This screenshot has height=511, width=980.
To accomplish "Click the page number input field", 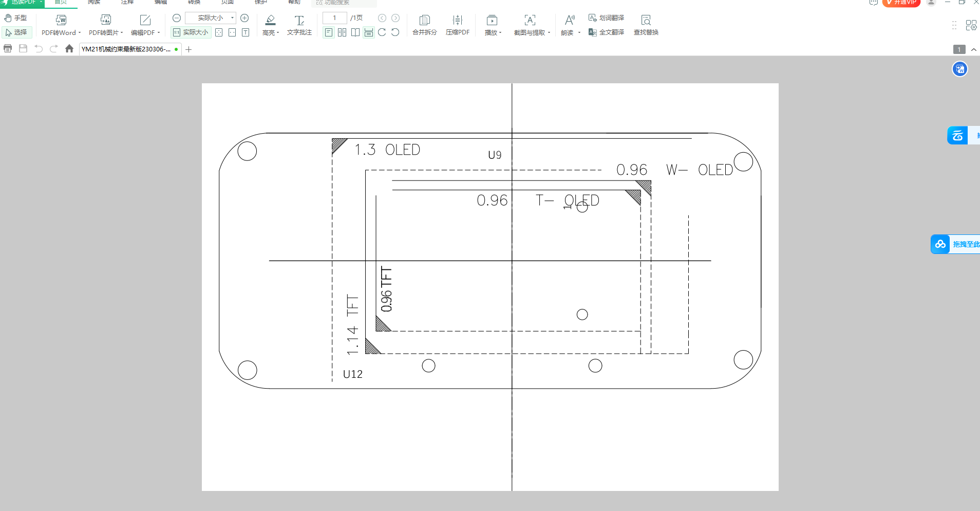I will pos(334,18).
